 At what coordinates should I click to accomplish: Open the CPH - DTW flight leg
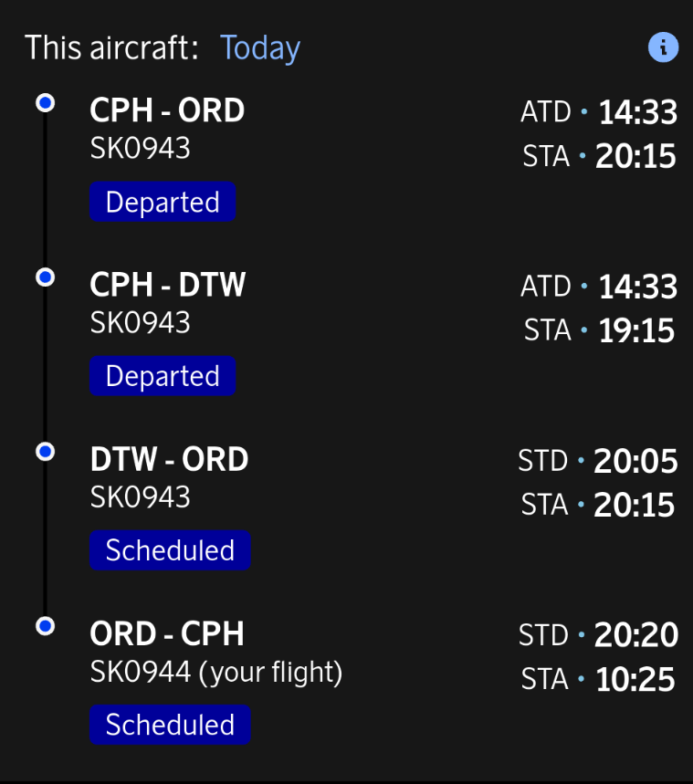pos(168,286)
